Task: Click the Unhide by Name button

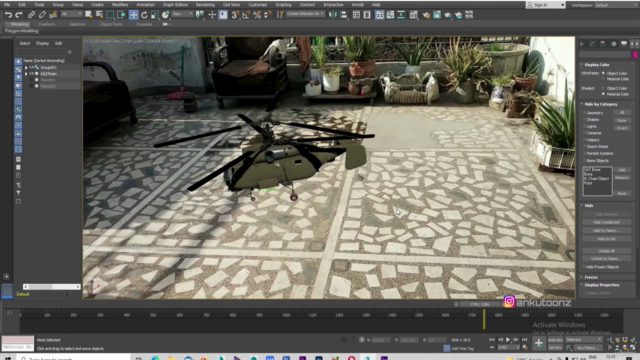Action: coord(607,259)
